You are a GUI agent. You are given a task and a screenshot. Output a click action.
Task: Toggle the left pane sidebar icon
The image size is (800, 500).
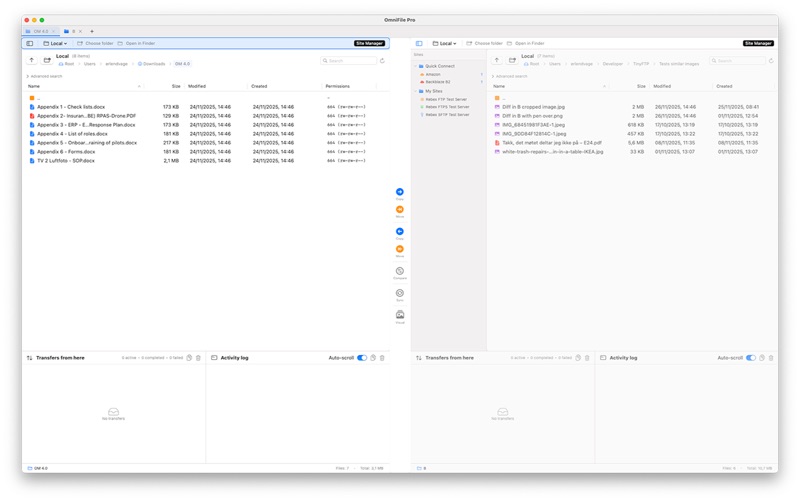pyautogui.click(x=30, y=43)
